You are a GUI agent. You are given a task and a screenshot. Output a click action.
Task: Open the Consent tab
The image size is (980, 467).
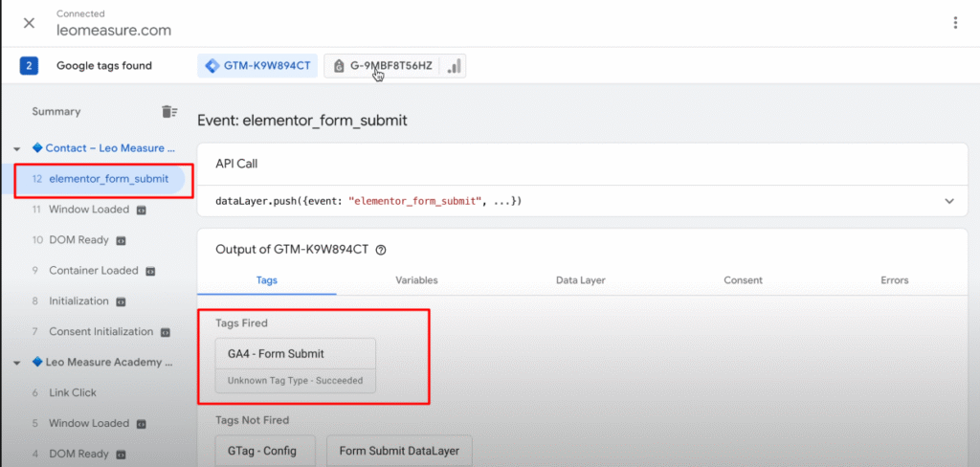click(x=744, y=280)
